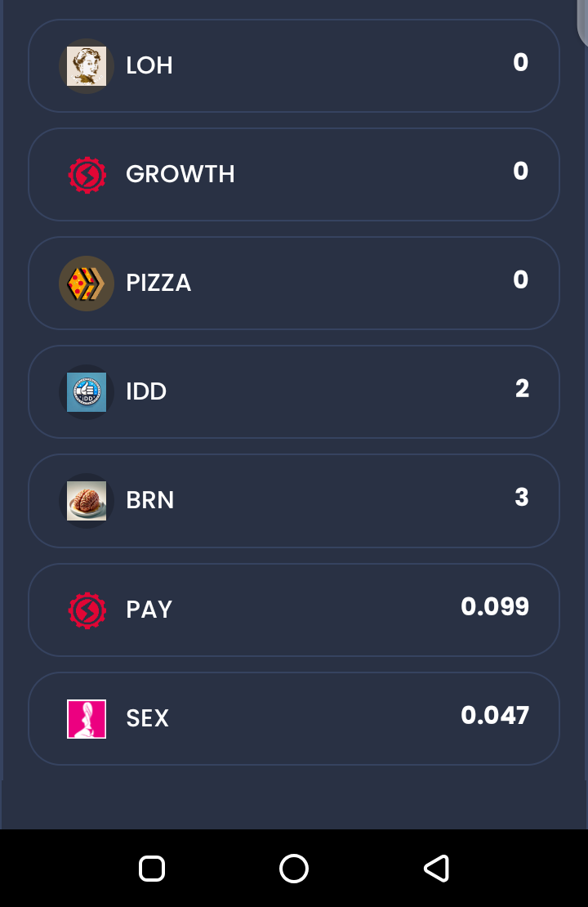
Task: Click the IDD balance of 2
Action: pyautogui.click(x=522, y=389)
